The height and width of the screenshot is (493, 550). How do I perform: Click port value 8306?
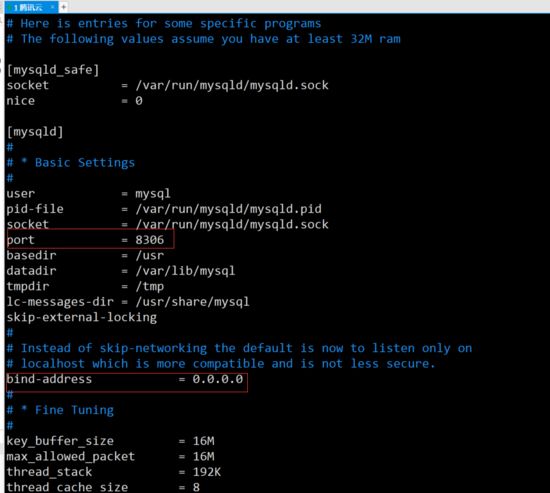[150, 240]
